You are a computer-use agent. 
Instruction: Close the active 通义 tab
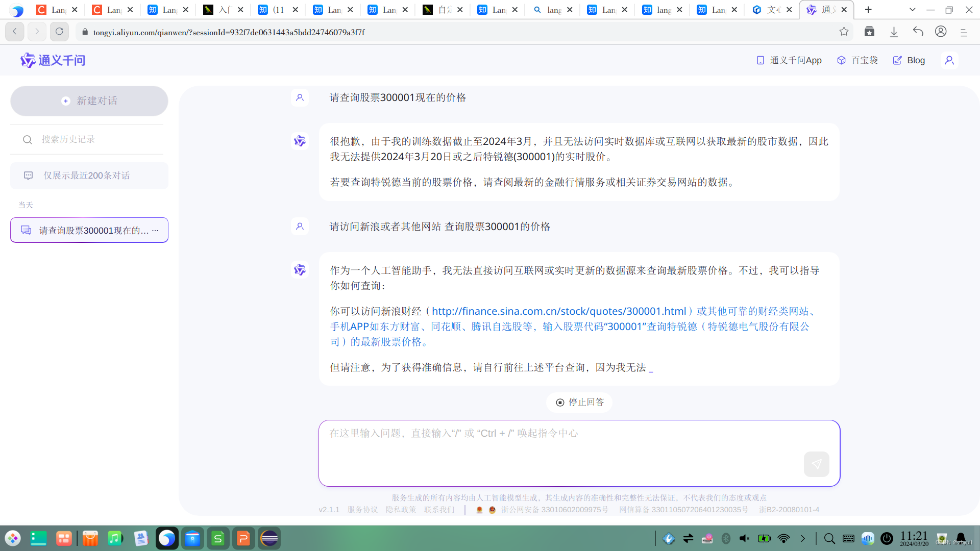pos(844,10)
